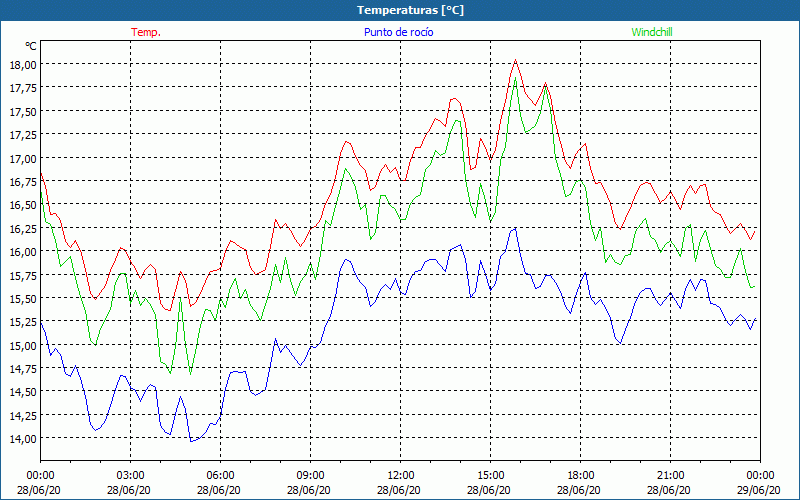
Task: Select the 14,25 y-axis value
Action: coord(23,415)
